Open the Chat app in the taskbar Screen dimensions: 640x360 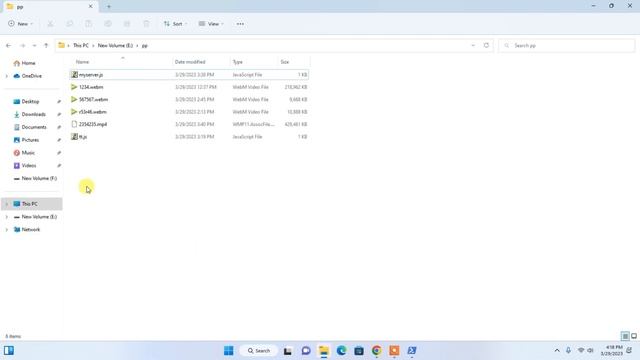click(306, 351)
